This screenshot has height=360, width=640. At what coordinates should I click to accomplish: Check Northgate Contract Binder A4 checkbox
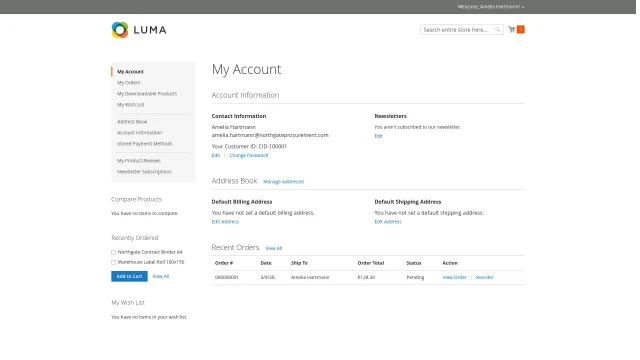tap(113, 252)
